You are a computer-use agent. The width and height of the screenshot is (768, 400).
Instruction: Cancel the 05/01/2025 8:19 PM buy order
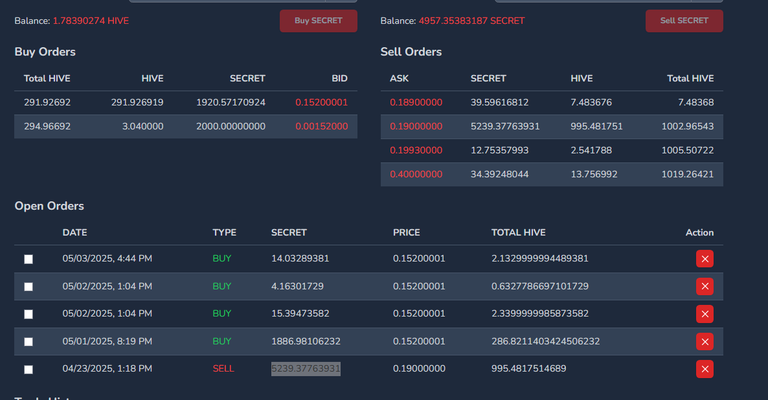[704, 342]
